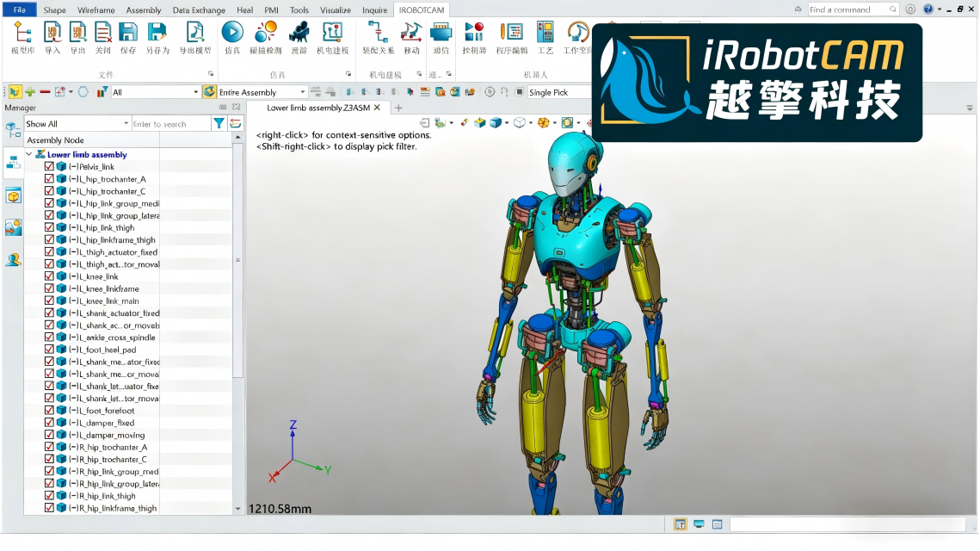The height and width of the screenshot is (551, 980).
Task: Switch to the Visualize ribbon tab
Action: point(336,10)
